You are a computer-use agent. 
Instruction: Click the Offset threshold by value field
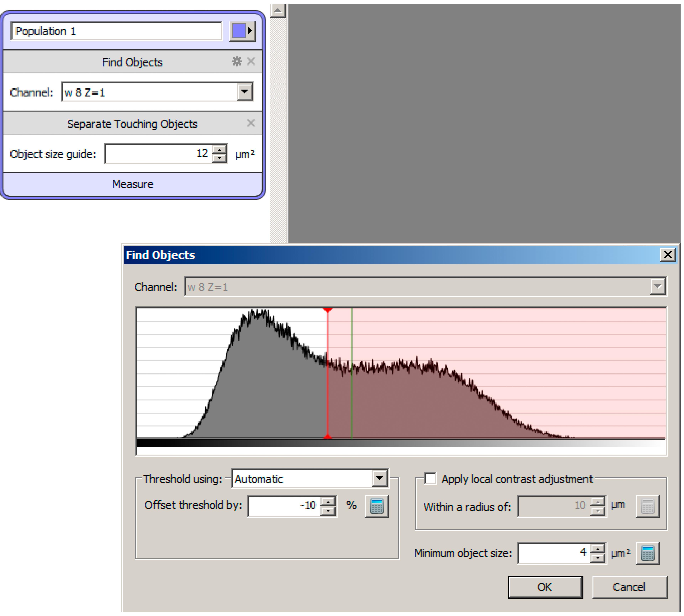[x=284, y=506]
